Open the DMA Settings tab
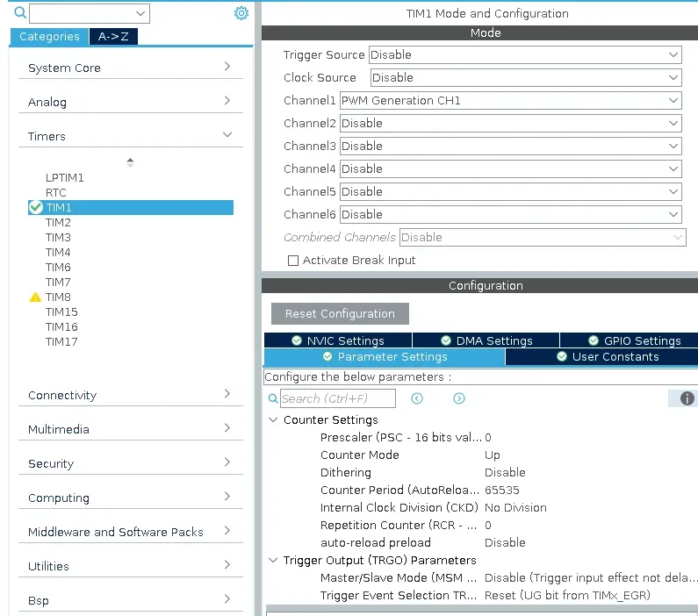This screenshot has height=616, width=698. pos(486,340)
